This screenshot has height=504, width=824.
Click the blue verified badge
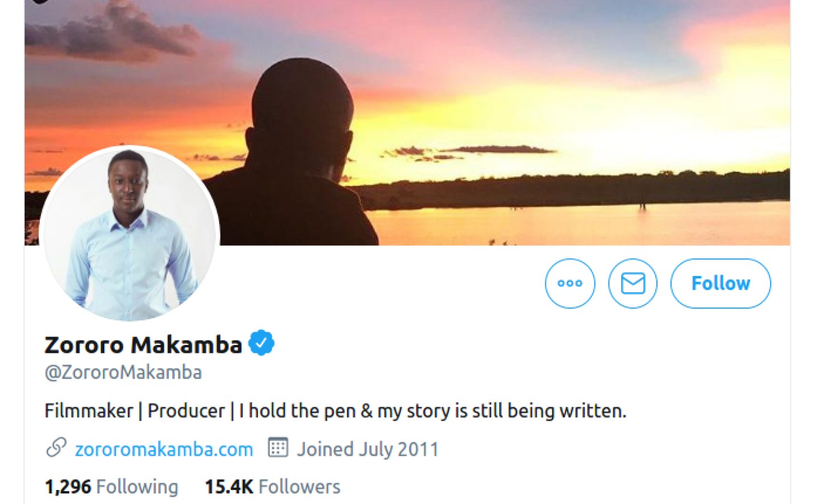[261, 343]
